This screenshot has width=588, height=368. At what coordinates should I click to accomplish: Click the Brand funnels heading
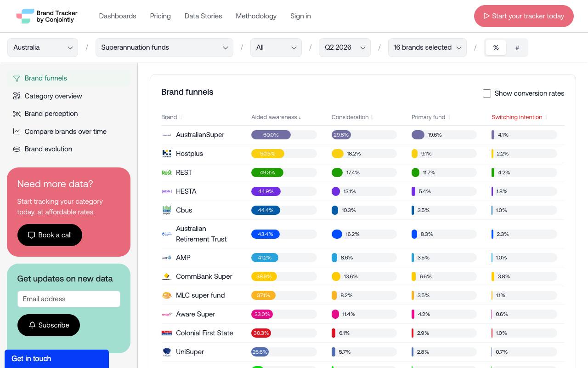pyautogui.click(x=187, y=92)
